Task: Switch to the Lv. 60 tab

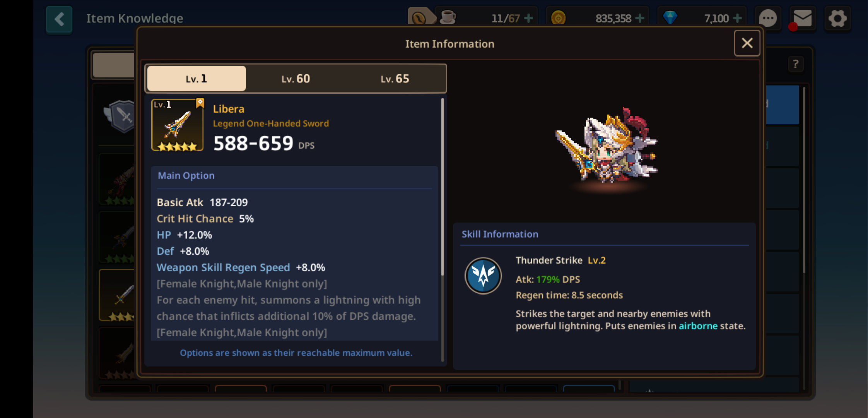Action: coord(296,79)
